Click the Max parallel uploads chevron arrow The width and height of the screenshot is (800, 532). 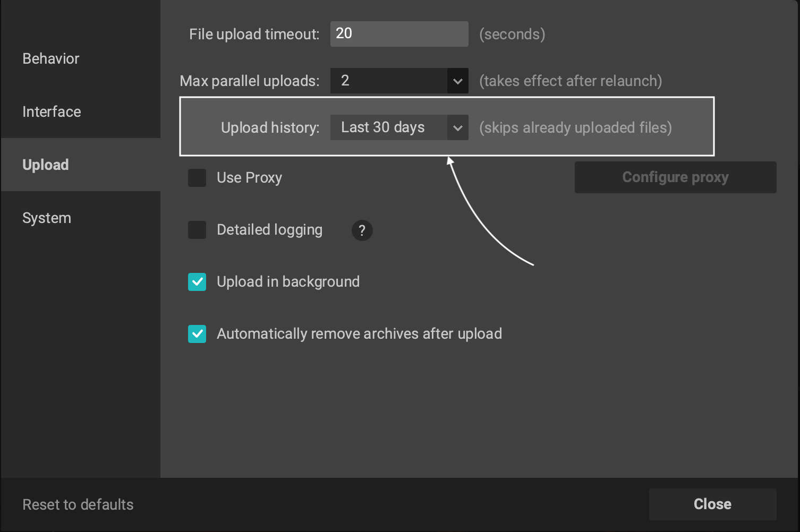[x=457, y=81]
